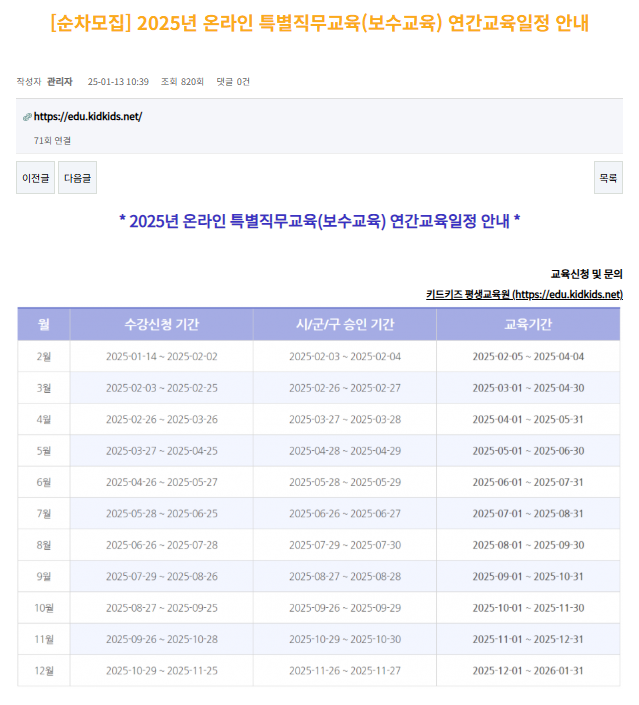This screenshot has width=639, height=705.
Task: Select the 7월 row label
Action: click(x=44, y=513)
